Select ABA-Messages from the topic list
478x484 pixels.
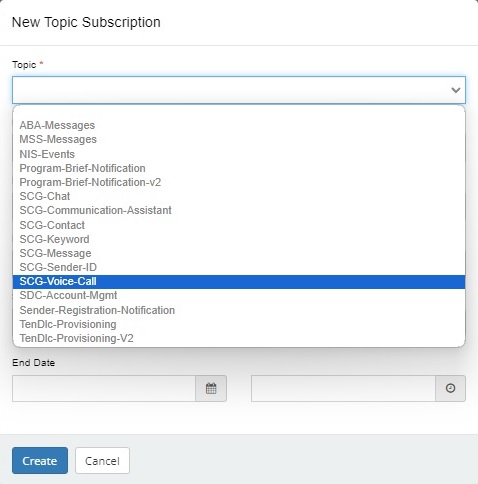tap(239, 125)
